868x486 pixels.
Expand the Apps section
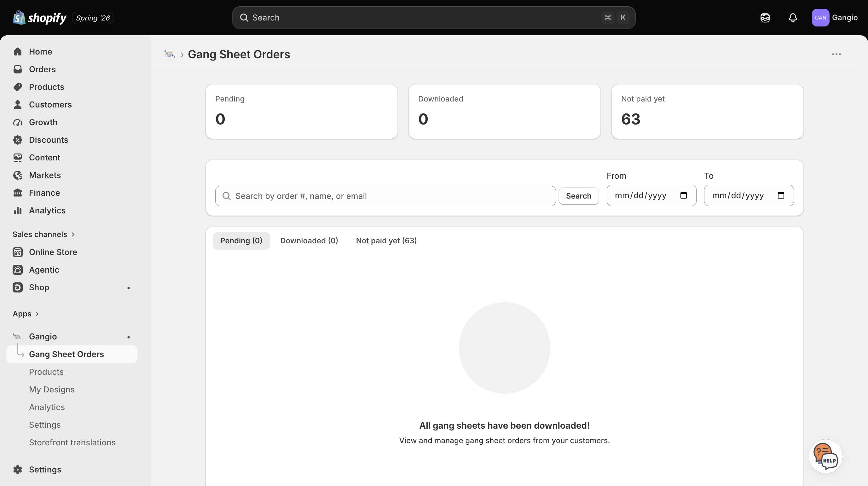(26, 314)
